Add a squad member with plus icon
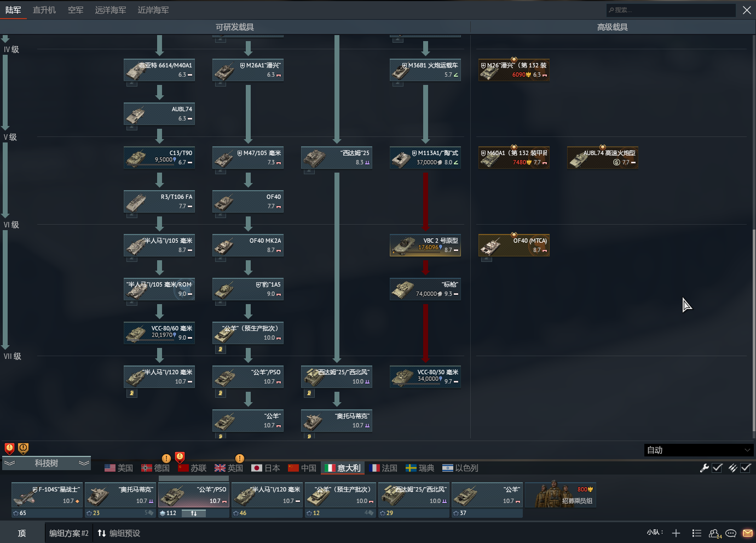This screenshot has height=543, width=756. (676, 533)
